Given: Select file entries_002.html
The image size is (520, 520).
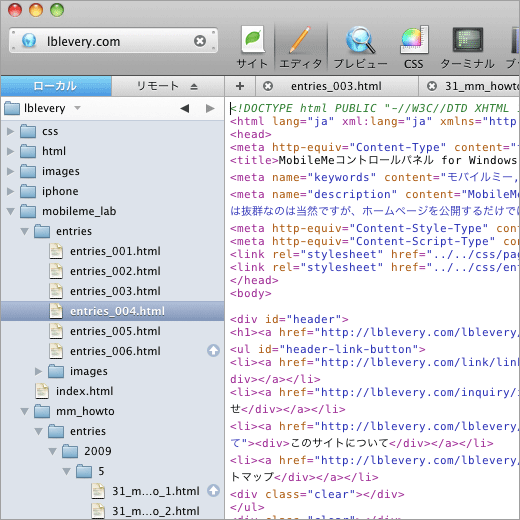Looking at the screenshot, I should (113, 271).
